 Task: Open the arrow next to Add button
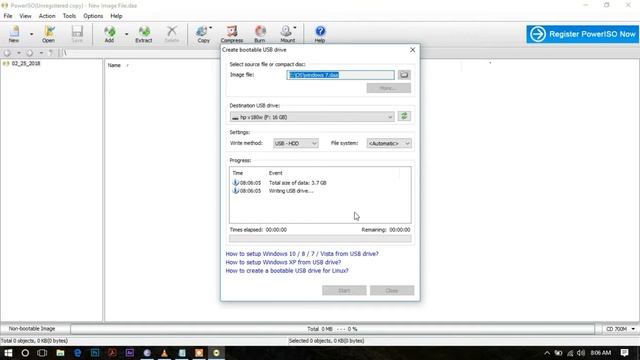[x=127, y=34]
